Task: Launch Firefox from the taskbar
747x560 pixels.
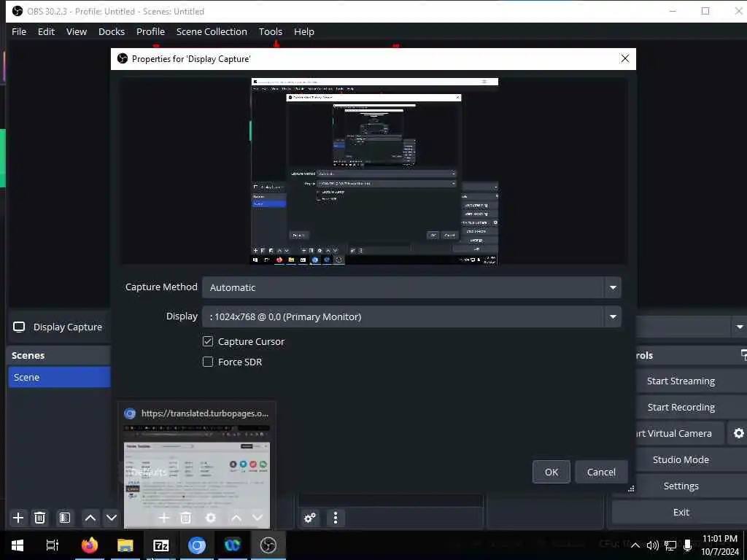Action: click(90, 545)
